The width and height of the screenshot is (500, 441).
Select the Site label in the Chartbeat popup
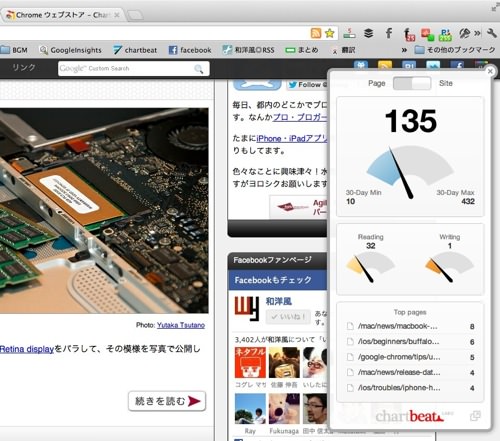pos(446,83)
